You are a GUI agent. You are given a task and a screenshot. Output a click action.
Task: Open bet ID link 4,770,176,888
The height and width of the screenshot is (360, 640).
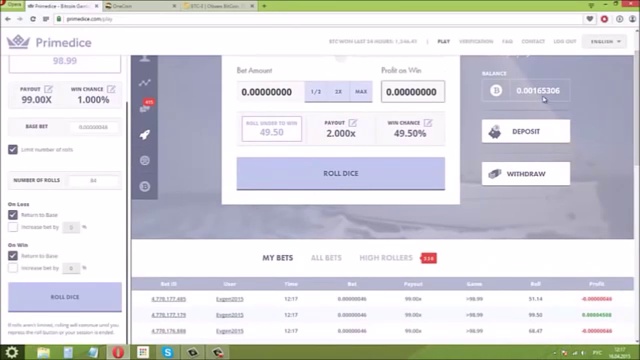tap(169, 331)
